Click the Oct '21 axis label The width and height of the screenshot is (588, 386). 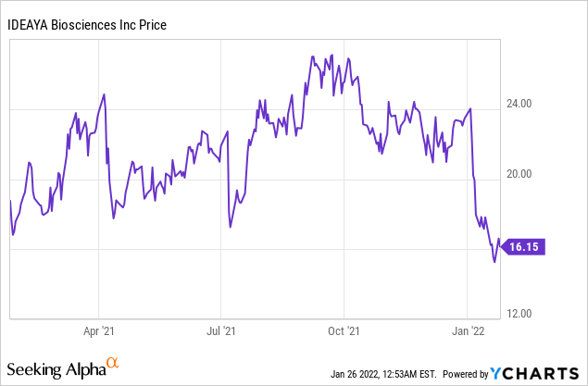(x=344, y=329)
